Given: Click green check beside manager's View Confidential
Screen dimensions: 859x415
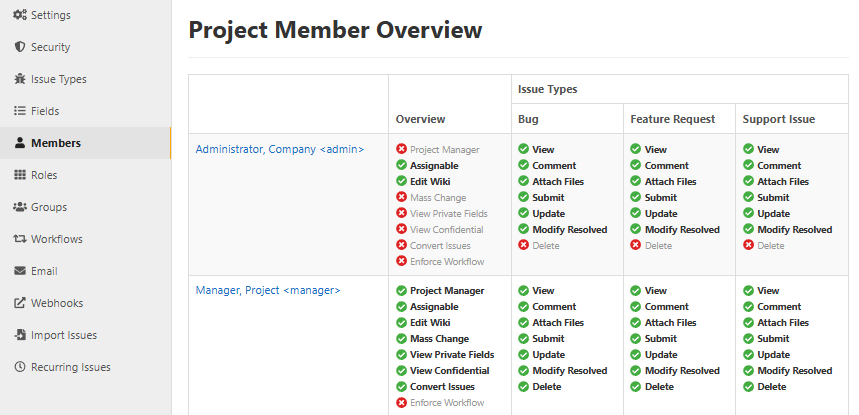Looking at the screenshot, I should (402, 370).
